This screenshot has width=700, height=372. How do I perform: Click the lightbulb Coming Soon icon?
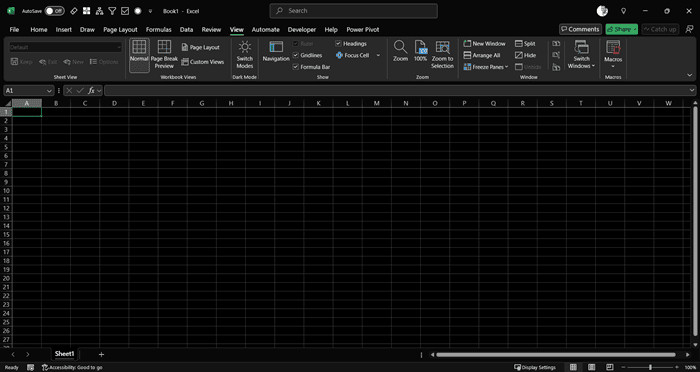pyautogui.click(x=624, y=11)
